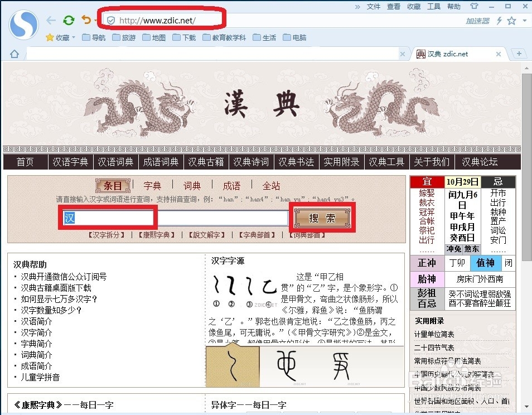Click the Sogou browser logo icon
This screenshot has width=532, height=415.
click(23, 25)
